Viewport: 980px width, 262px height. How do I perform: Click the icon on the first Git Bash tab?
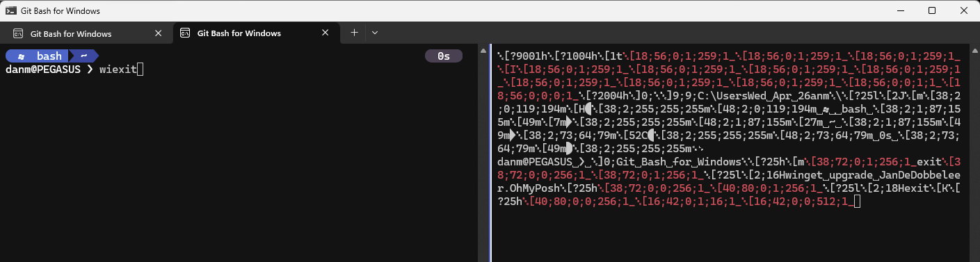point(18,33)
